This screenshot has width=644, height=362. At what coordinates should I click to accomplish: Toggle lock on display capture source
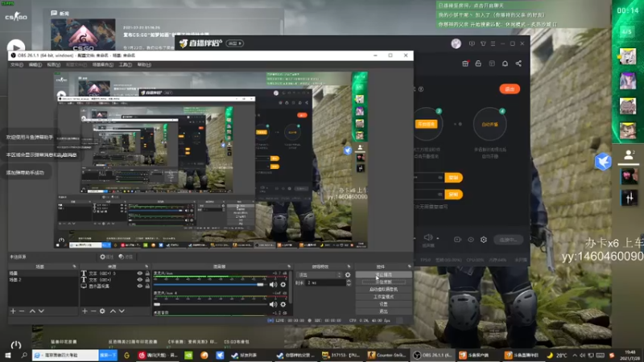tap(147, 286)
